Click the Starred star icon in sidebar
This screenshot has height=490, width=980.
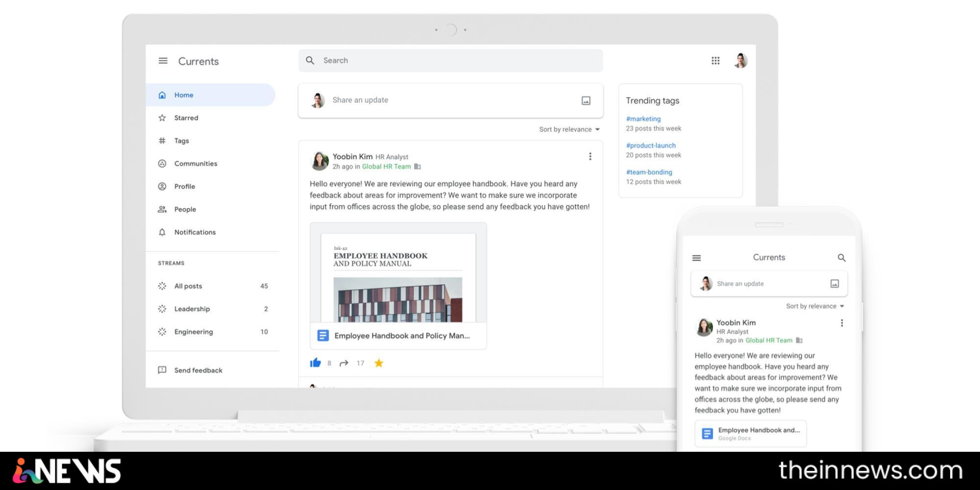click(162, 118)
